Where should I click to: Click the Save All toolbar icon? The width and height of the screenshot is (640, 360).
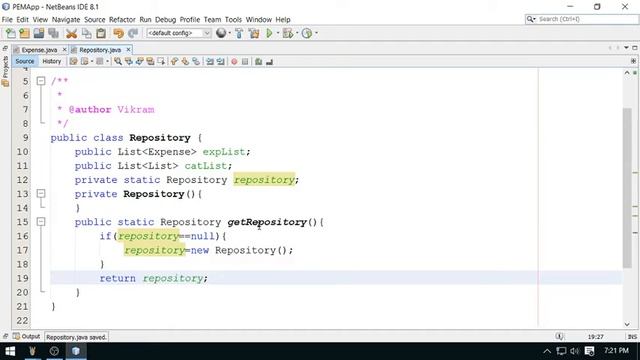tap(53, 33)
